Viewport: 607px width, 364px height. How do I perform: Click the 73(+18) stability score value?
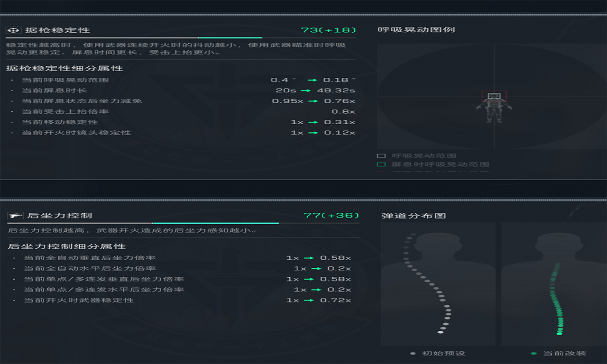click(328, 30)
